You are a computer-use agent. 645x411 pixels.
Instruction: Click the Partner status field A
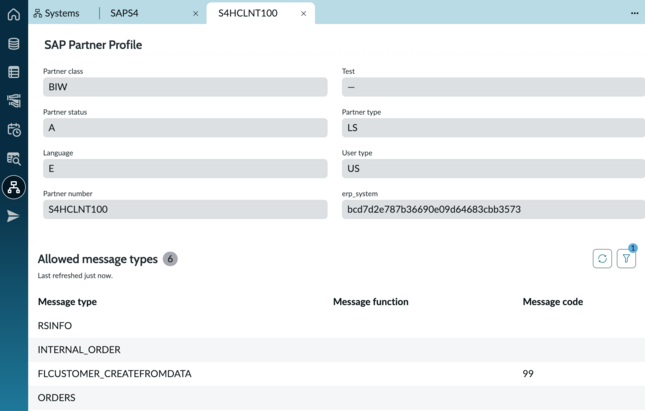(x=185, y=128)
